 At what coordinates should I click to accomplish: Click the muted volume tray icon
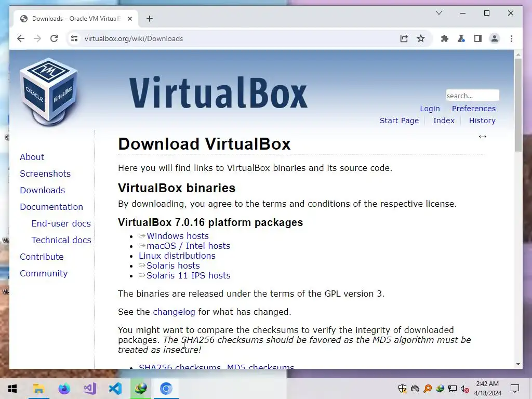click(465, 389)
